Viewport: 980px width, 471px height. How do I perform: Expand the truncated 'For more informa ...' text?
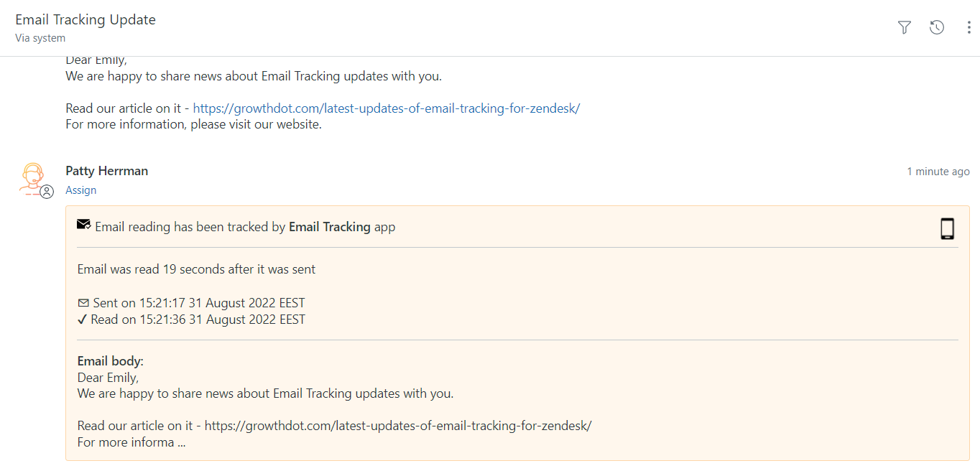click(131, 442)
